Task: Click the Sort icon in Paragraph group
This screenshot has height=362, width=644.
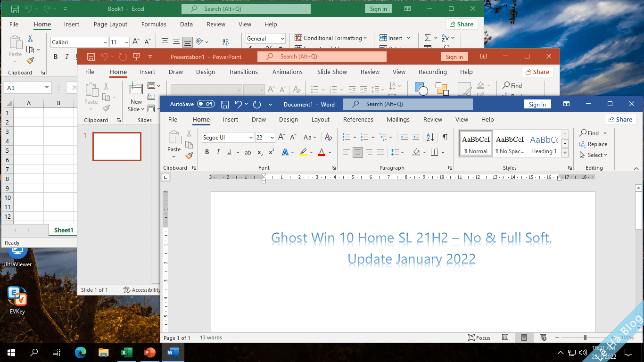Action: point(429,136)
